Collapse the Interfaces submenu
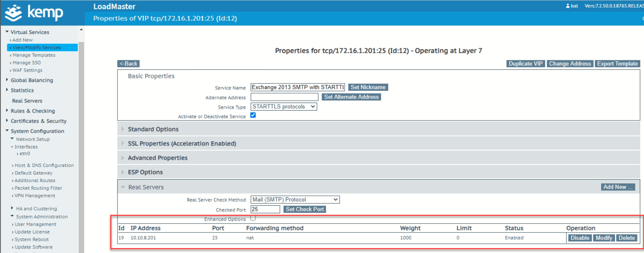 (x=26, y=147)
